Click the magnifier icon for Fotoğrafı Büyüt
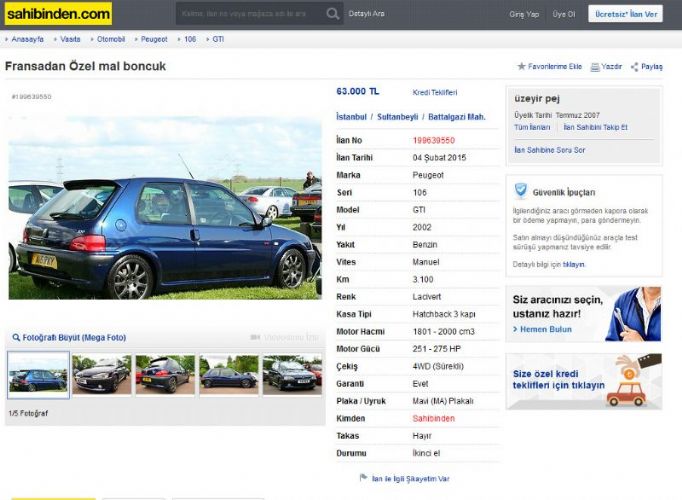The image size is (682, 500). coord(16,337)
